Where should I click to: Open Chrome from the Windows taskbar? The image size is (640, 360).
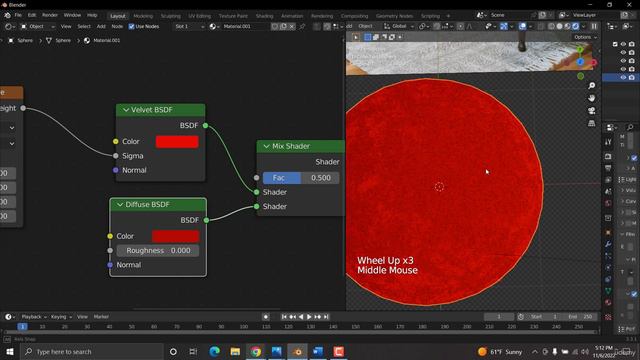256,351
